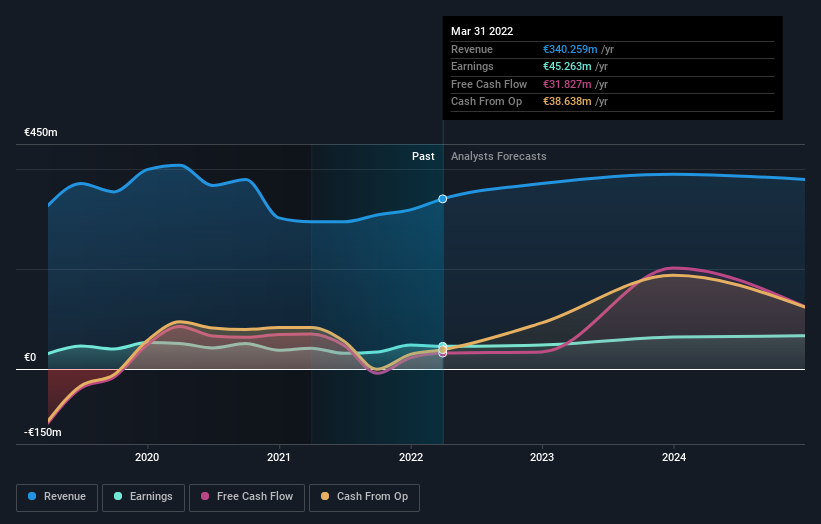Toggle the Revenue legend button
The image size is (821, 524).
57,497
